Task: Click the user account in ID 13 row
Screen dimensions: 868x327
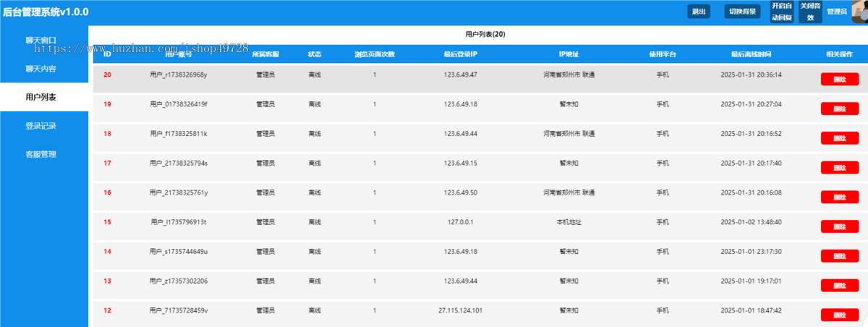Action: coord(179,281)
